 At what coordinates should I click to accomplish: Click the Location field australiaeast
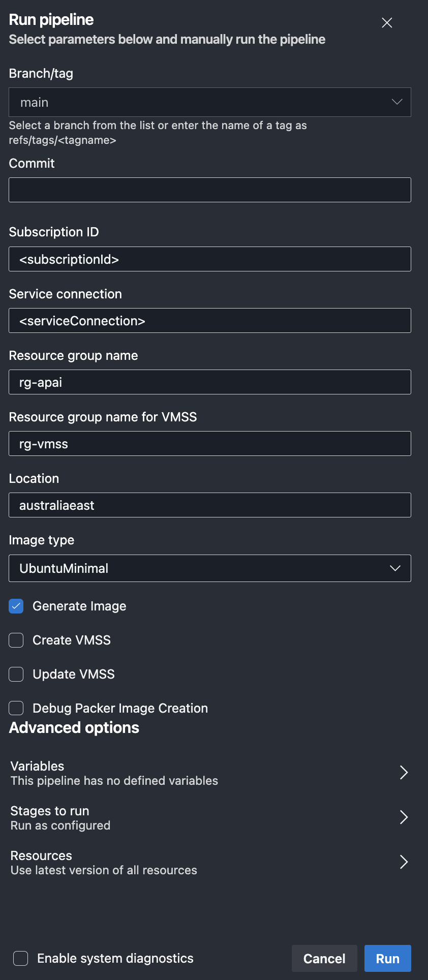tap(210, 505)
